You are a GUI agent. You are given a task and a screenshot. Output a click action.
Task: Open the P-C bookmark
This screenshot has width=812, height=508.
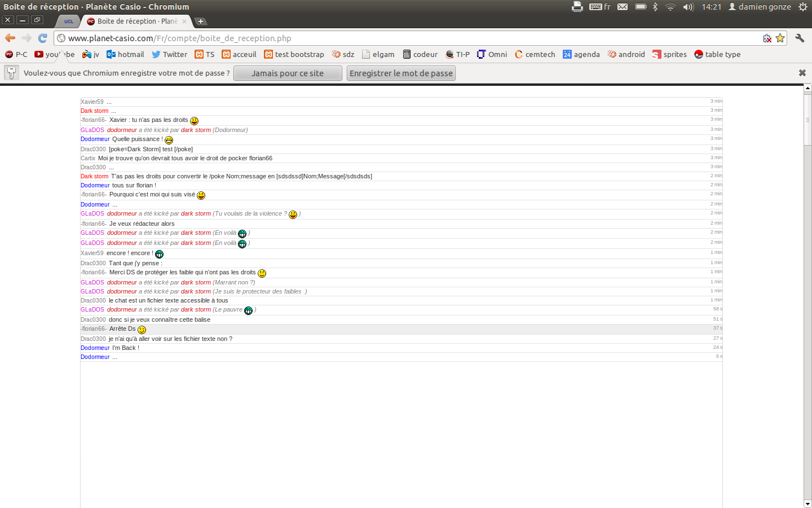[16, 54]
